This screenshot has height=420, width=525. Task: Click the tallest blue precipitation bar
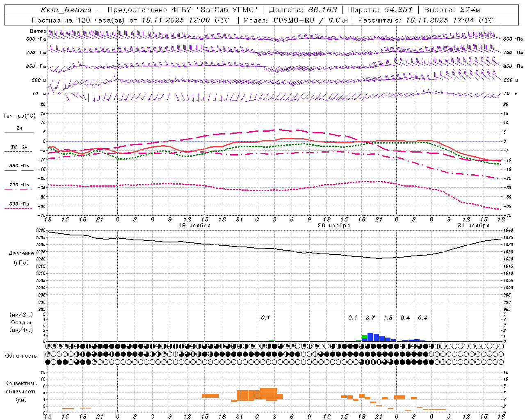pyautogui.click(x=370, y=337)
